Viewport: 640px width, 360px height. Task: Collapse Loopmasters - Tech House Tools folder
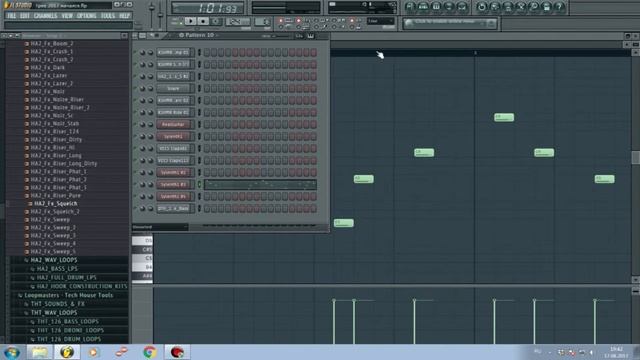pyautogui.click(x=68, y=295)
